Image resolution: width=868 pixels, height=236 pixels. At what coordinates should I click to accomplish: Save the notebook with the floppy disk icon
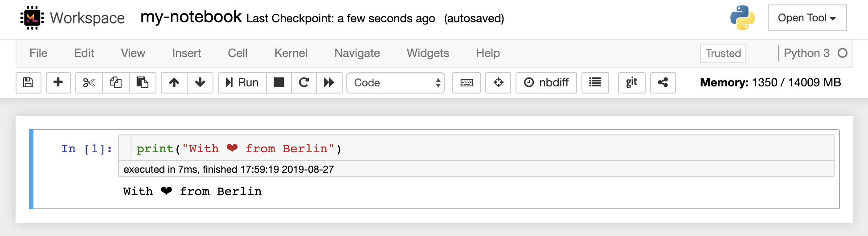[x=29, y=83]
